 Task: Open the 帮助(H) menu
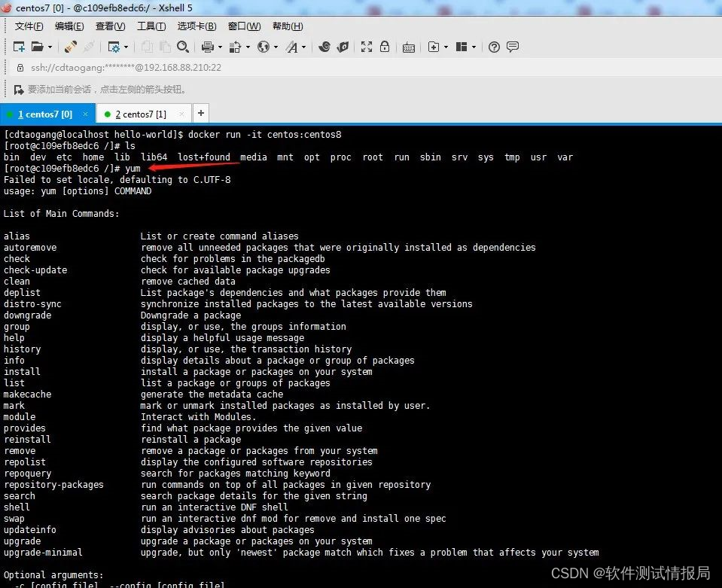(288, 26)
